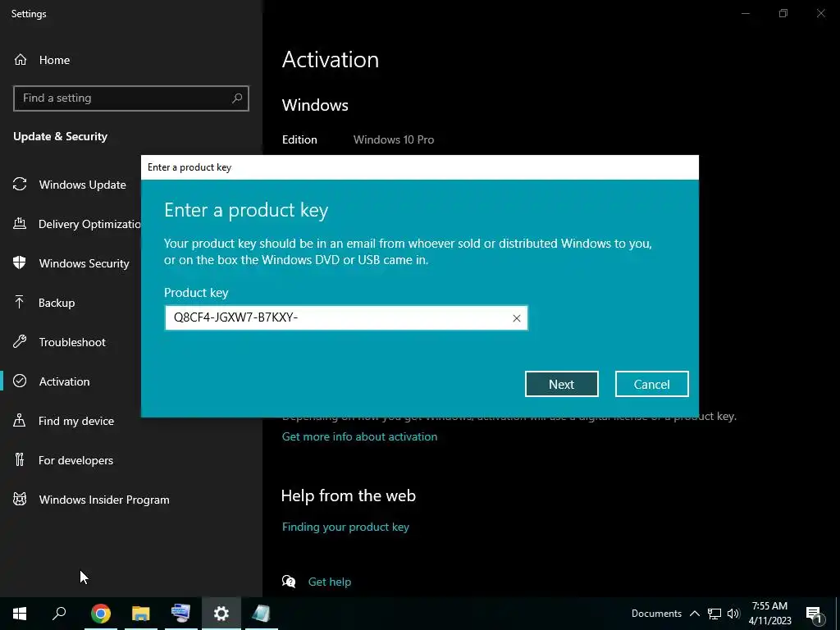840x630 pixels.
Task: Open For developers settings
Action: coord(75,460)
